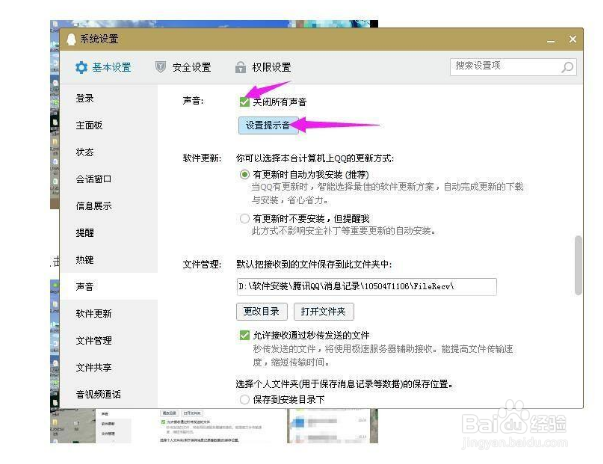The image size is (603, 464).
Task: Click the 软件更新: section label
Action: coord(202,158)
